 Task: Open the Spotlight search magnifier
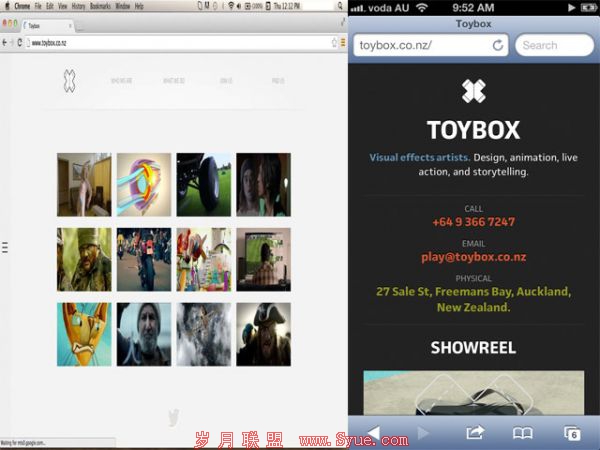340,6
